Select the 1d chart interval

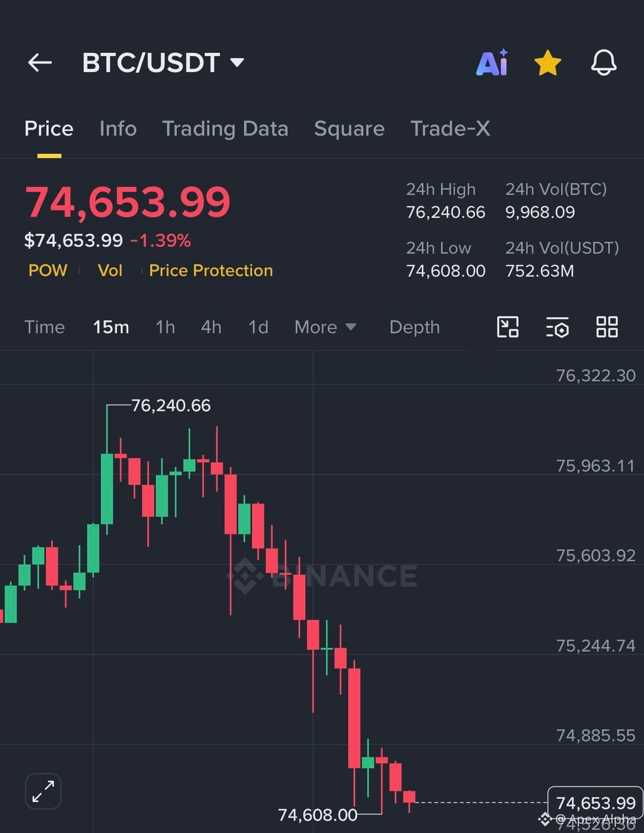(x=258, y=327)
